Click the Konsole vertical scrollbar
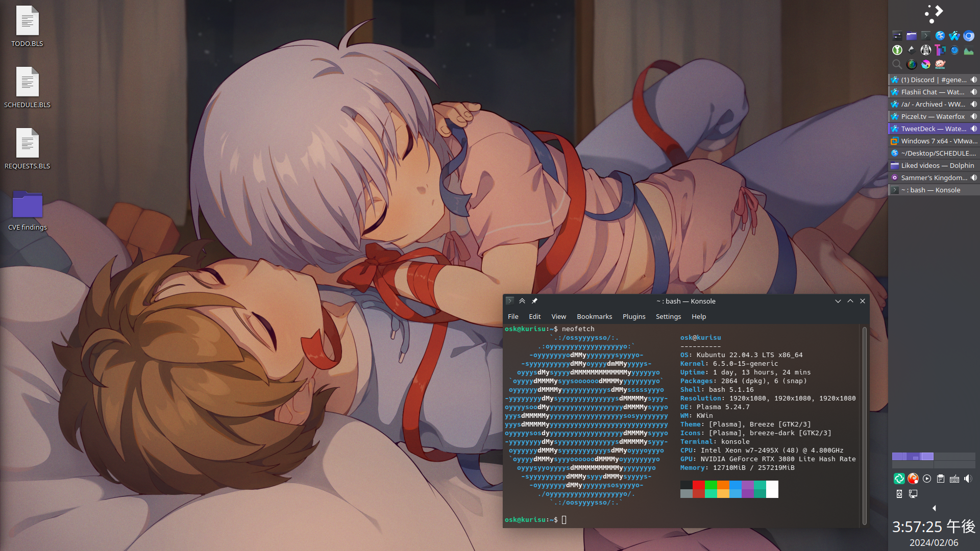The width and height of the screenshot is (980, 551). [x=865, y=426]
